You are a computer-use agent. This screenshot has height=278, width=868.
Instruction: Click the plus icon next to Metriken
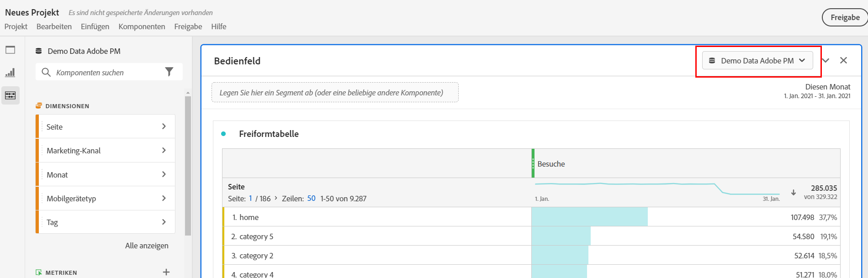166,272
